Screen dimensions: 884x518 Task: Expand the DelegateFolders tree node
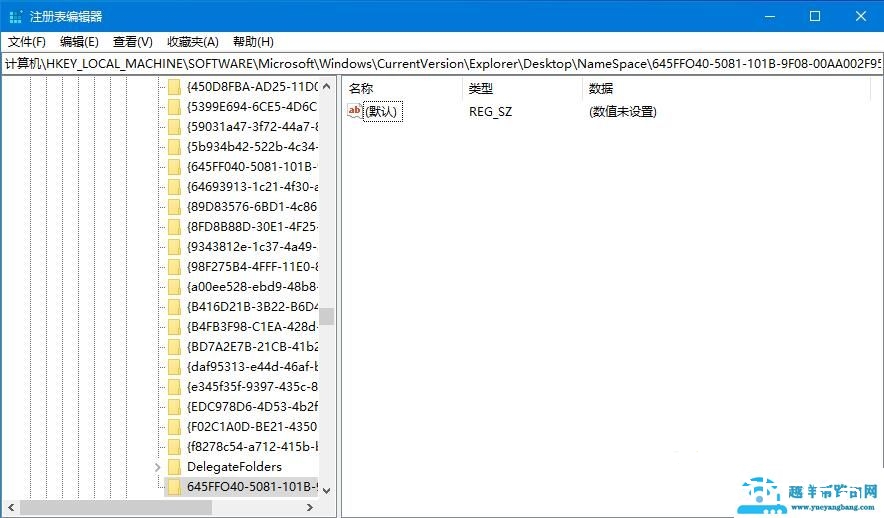[x=158, y=467]
